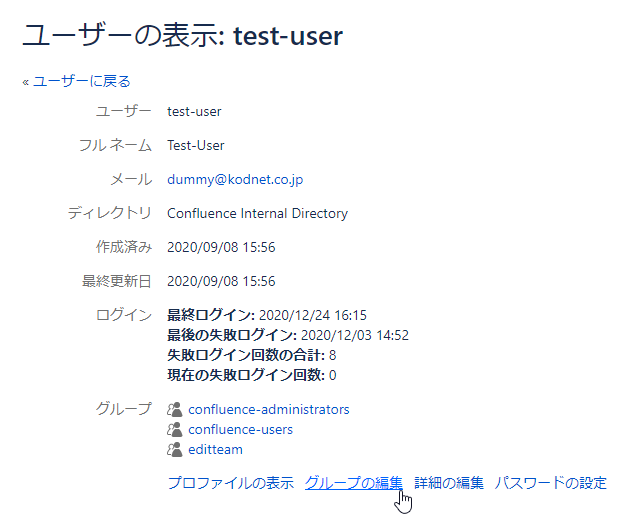Click プロファイルの表示 to view profile
632x522 pixels.
[230, 483]
